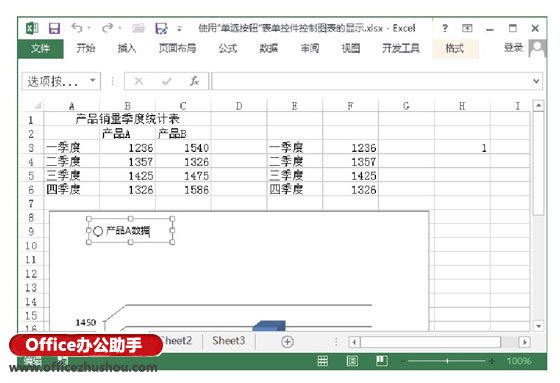Open Ribbon Display Options
The height and width of the screenshot is (383, 560).
pyautogui.click(x=467, y=28)
